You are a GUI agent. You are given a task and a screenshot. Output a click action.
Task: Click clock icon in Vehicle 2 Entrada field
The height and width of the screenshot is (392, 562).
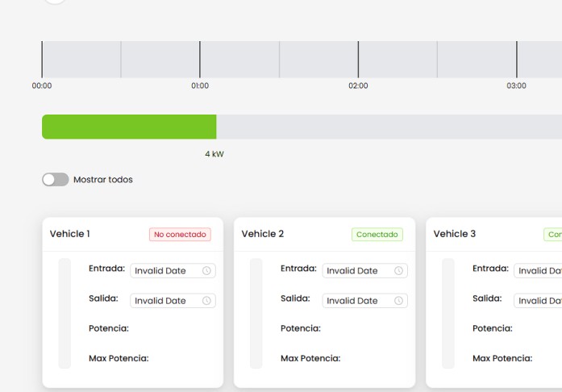pos(398,271)
